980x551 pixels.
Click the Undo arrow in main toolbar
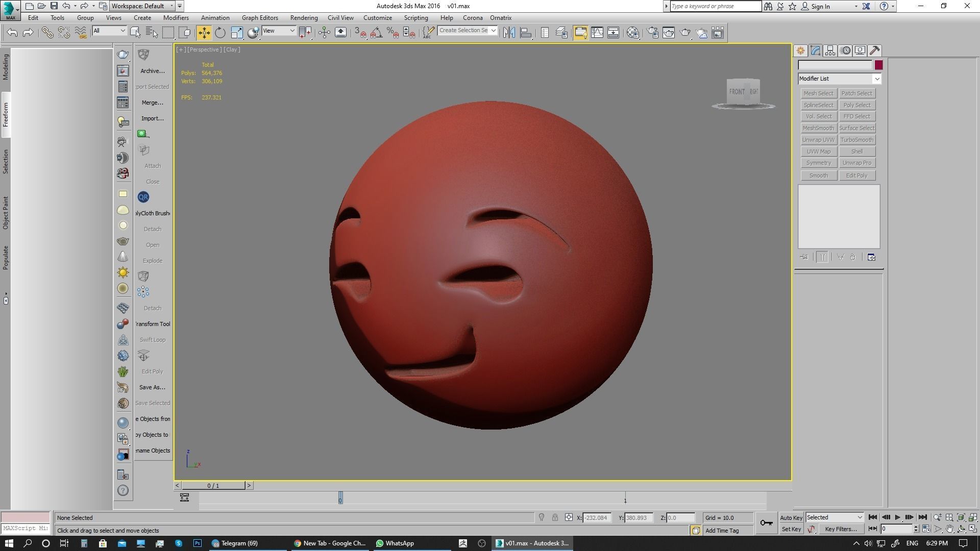coord(12,33)
